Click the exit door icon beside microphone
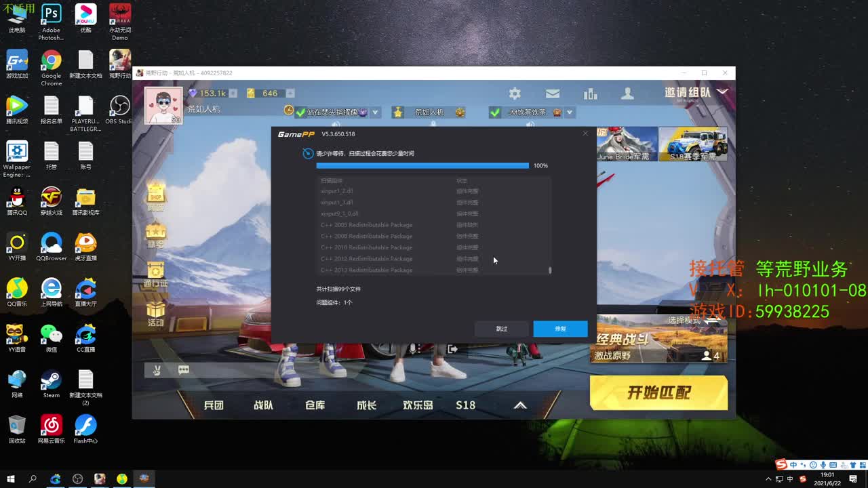Screen dimensions: 868x488 pos(452,349)
